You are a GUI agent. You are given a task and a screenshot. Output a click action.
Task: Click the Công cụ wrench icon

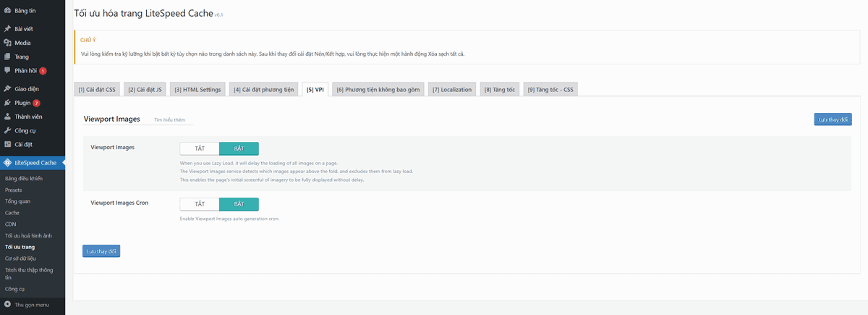click(7, 130)
